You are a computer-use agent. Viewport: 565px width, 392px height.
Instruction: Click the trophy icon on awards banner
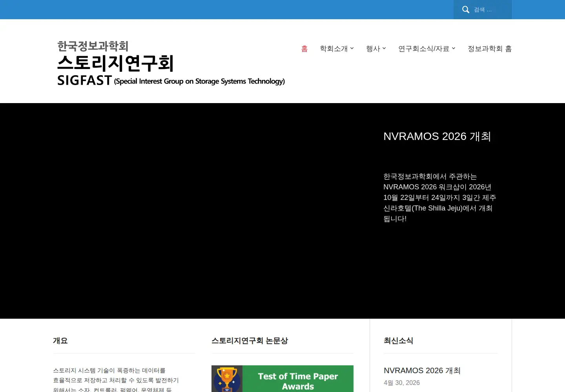(227, 379)
